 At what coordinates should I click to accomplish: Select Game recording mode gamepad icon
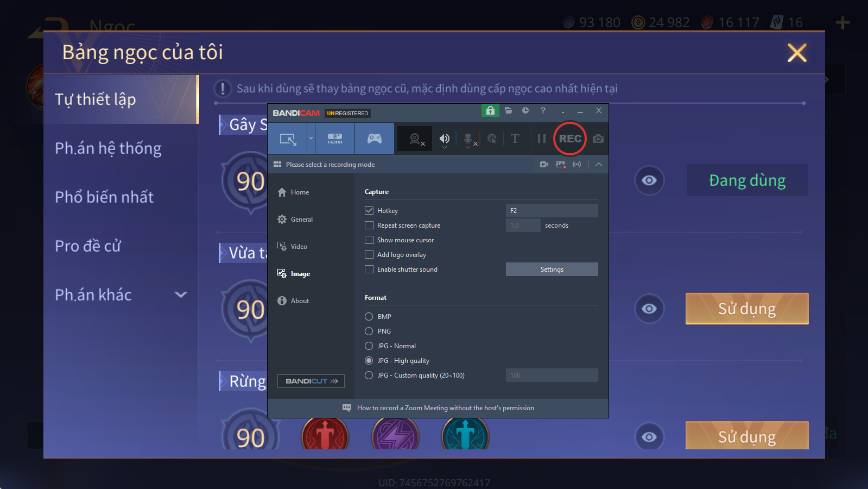tap(375, 139)
